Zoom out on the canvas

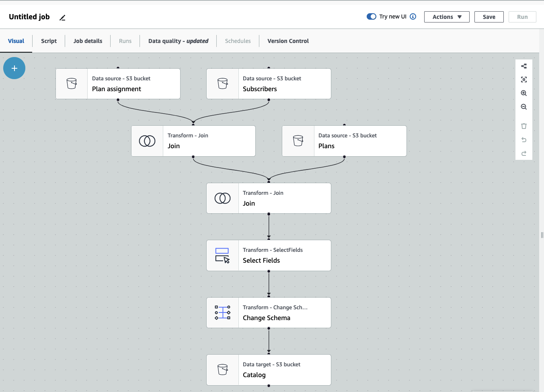pyautogui.click(x=523, y=107)
